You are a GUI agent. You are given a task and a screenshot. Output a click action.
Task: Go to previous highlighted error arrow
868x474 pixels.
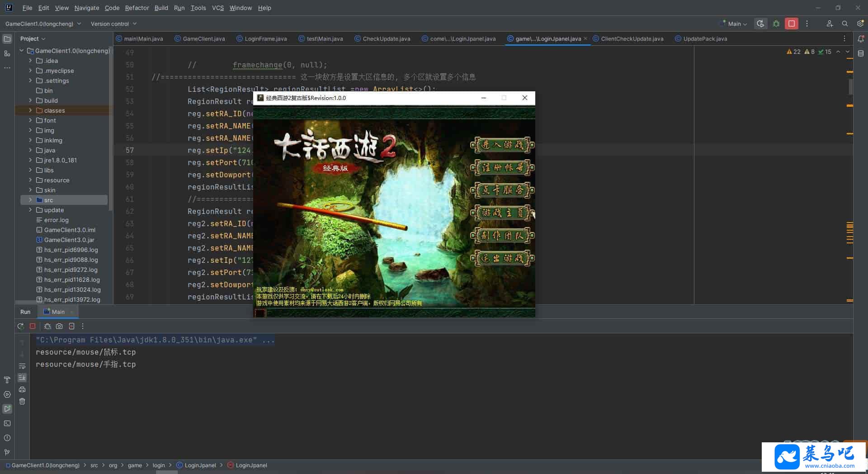click(838, 52)
